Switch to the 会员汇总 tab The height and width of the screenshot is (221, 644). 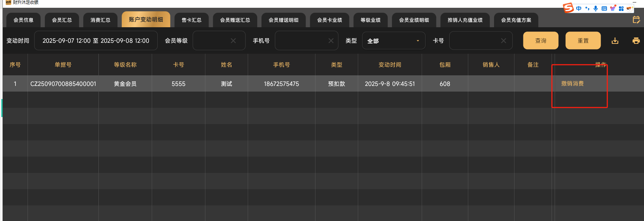62,20
